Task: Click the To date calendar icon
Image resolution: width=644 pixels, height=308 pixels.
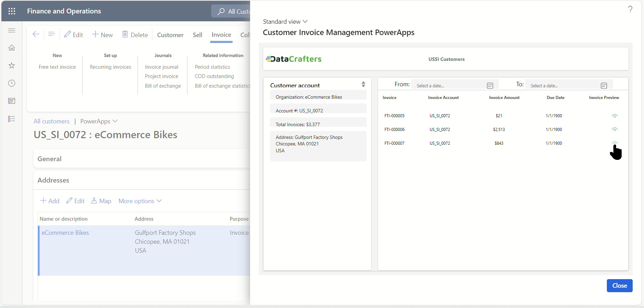Action: coord(604,86)
